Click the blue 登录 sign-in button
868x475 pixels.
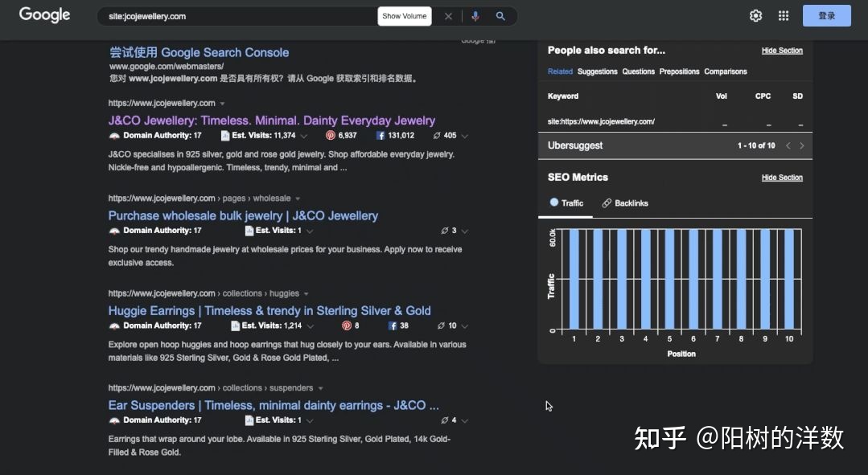827,15
